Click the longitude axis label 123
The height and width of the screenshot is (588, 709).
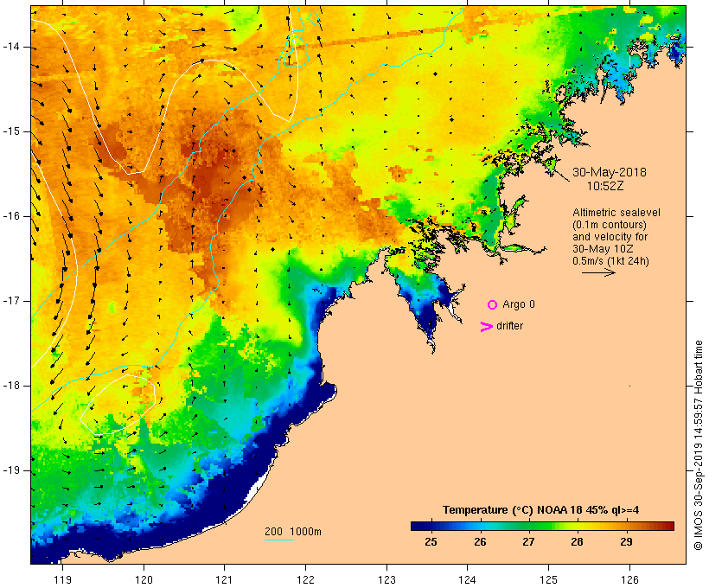point(386,580)
